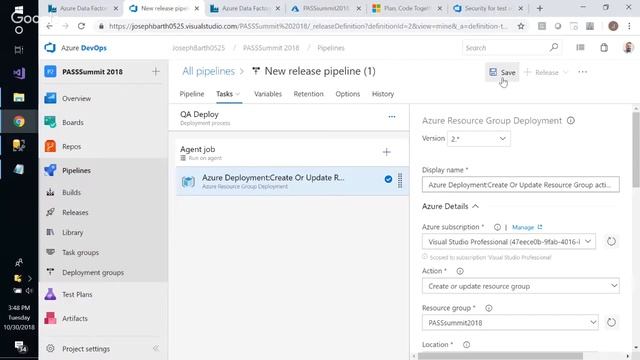The width and height of the screenshot is (640, 360).
Task: Open the Marketplace shopping bag icon
Action: [x=604, y=48]
